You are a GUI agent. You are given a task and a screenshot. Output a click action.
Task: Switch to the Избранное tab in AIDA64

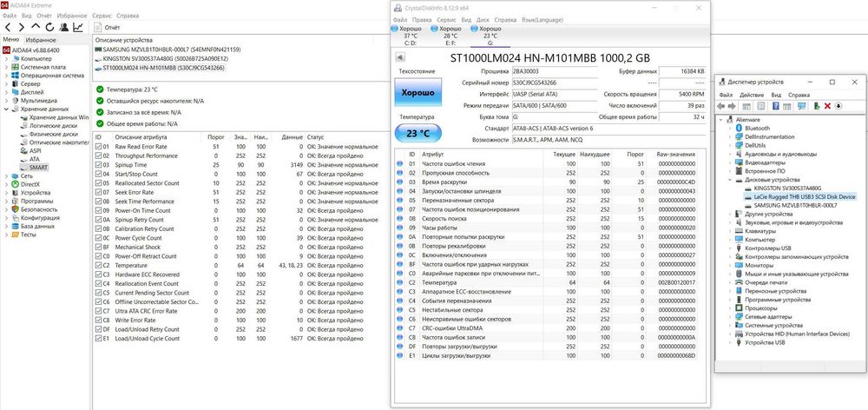[41, 40]
